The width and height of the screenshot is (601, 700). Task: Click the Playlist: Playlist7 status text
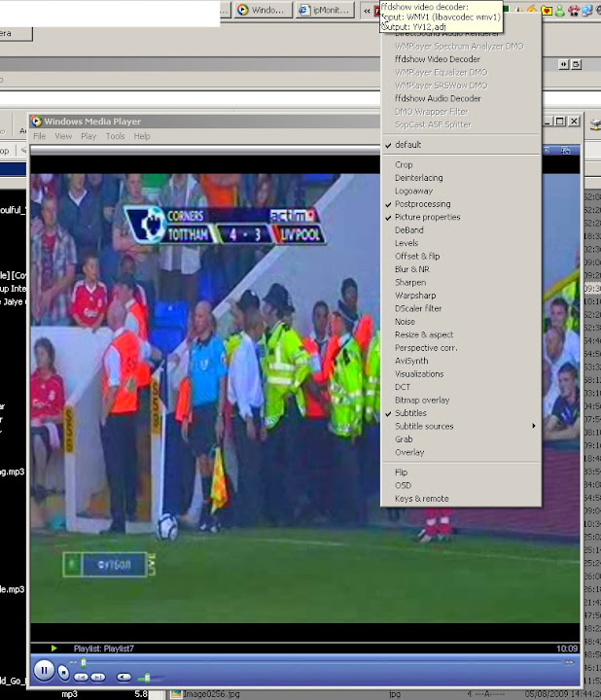pyautogui.click(x=104, y=648)
